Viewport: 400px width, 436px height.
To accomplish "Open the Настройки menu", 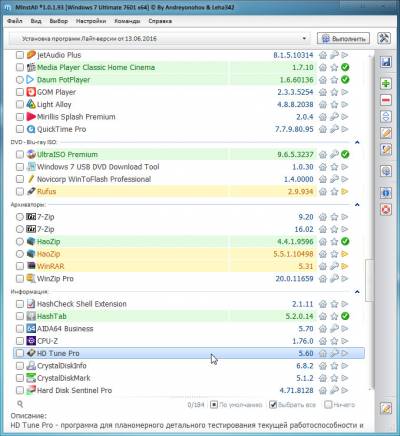I will tap(91, 21).
